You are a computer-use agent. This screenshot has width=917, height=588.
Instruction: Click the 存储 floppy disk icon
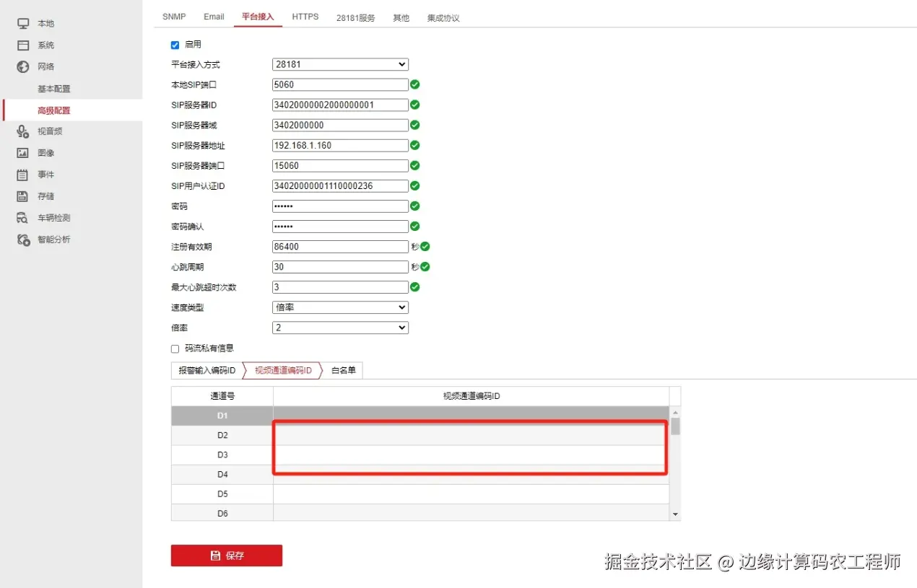click(23, 196)
